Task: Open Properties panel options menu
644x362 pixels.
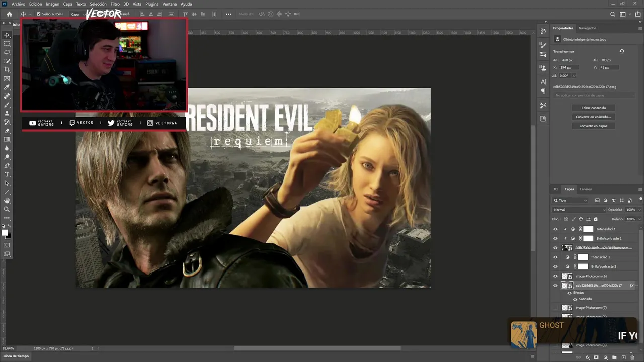Action: [x=640, y=28]
